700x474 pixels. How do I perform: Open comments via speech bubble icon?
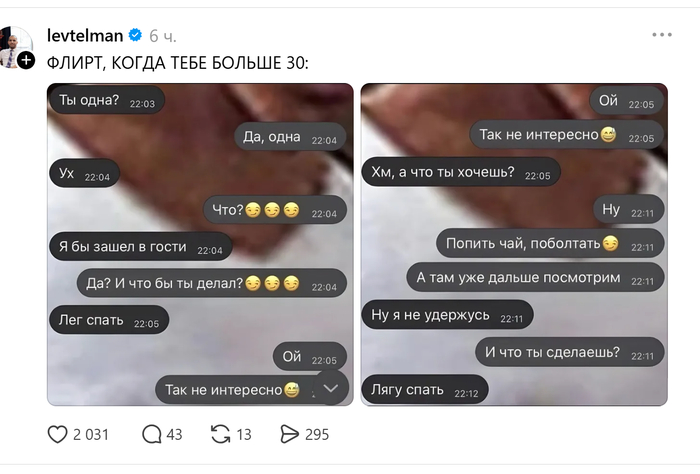click(x=151, y=434)
